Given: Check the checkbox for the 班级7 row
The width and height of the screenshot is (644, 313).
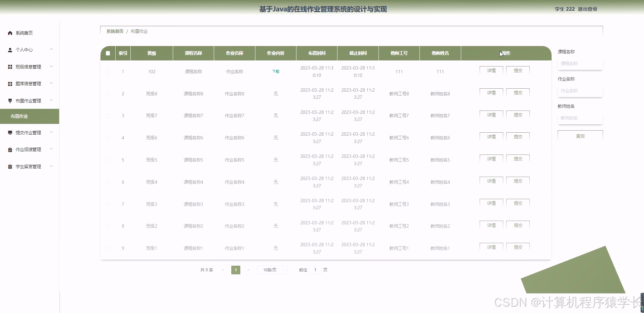Looking at the screenshot, I should coord(108,116).
